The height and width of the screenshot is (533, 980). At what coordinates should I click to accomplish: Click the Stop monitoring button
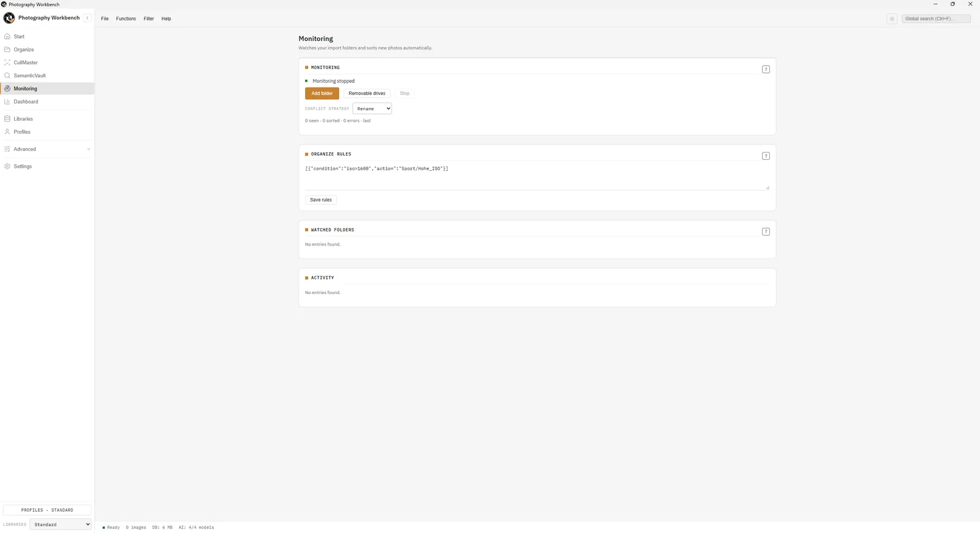[404, 93]
